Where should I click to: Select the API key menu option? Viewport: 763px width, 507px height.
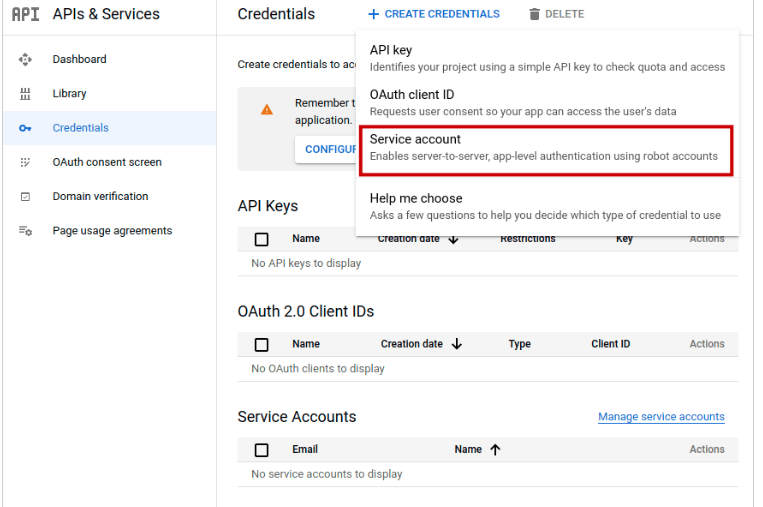pos(547,58)
